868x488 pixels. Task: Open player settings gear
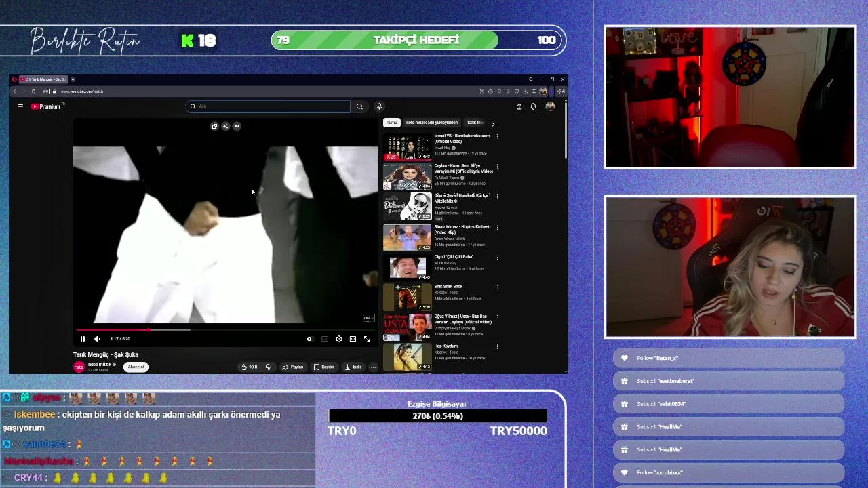339,339
